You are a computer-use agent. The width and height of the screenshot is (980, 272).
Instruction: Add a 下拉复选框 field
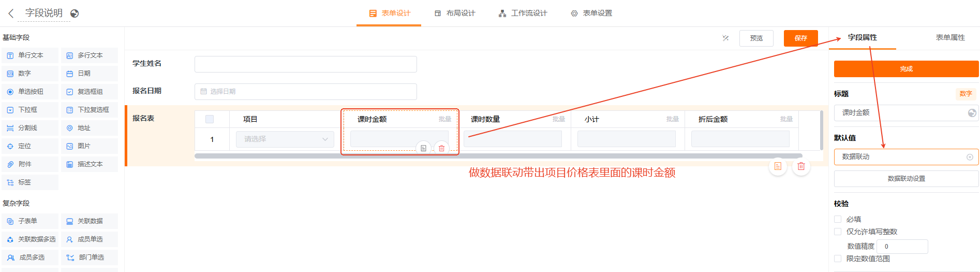tap(90, 110)
